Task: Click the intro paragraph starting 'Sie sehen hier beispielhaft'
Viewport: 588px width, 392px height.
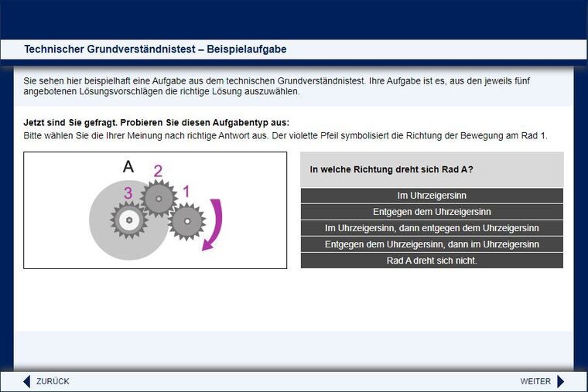Action: [277, 86]
